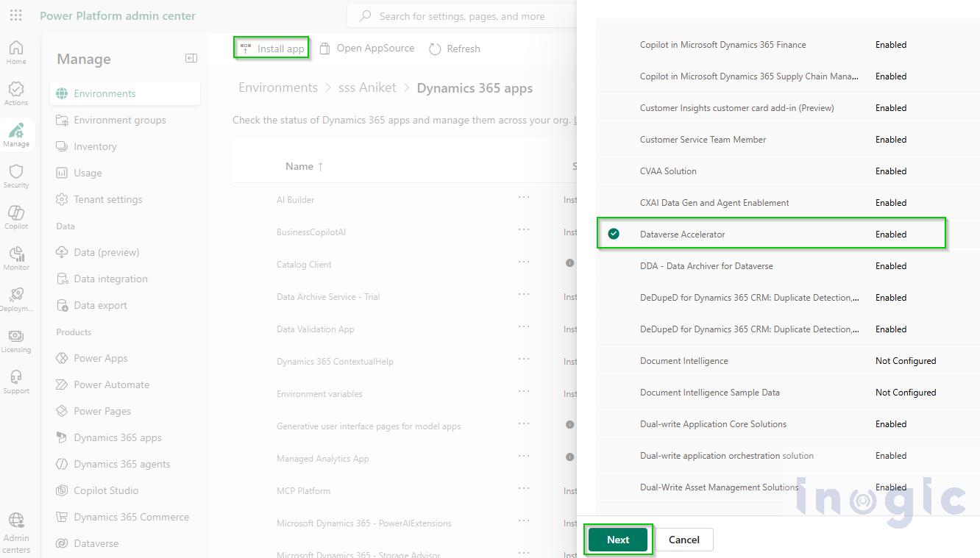Deselect the Dataverse Accelerator checkmark
The width and height of the screenshot is (980, 558).
pos(614,234)
